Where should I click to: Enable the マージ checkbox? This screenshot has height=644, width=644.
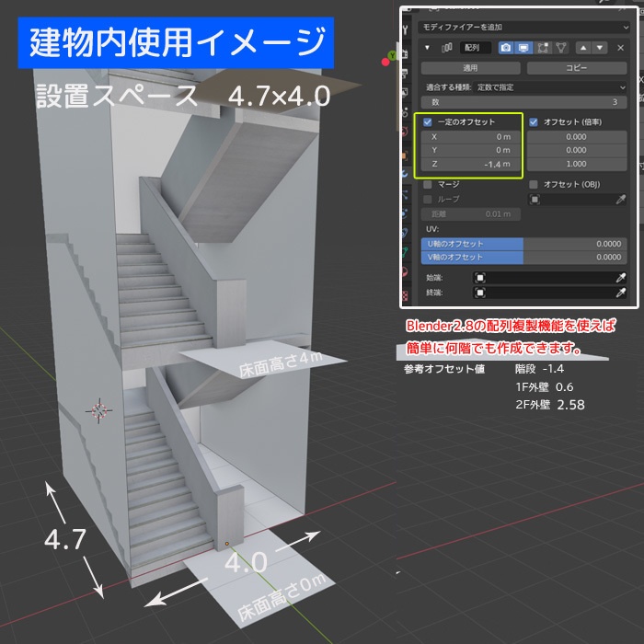point(428,184)
